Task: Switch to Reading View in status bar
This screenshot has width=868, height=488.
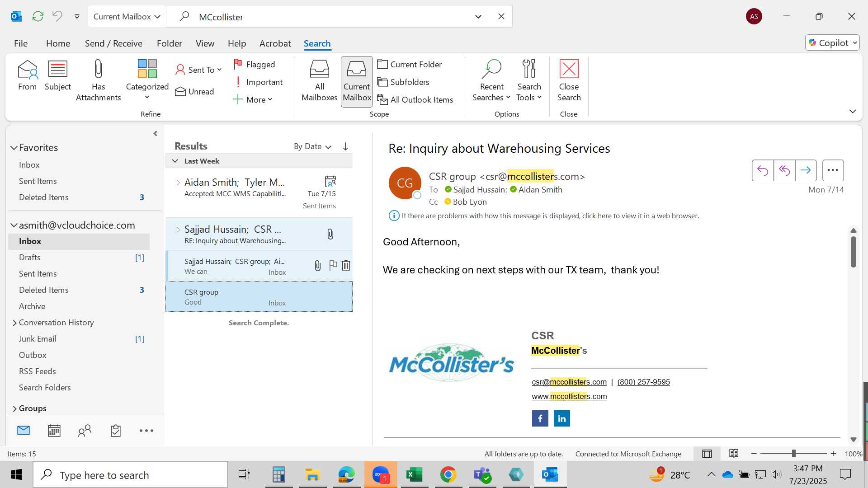Action: click(x=734, y=453)
